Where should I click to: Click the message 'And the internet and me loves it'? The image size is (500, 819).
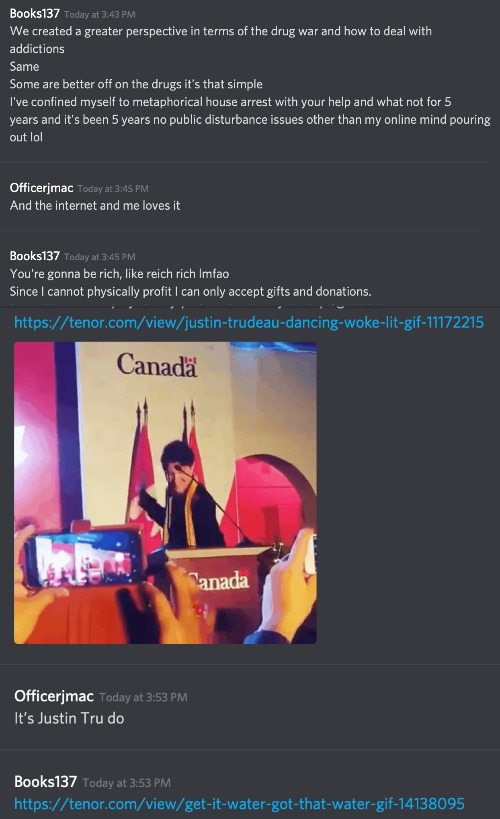coord(95,205)
